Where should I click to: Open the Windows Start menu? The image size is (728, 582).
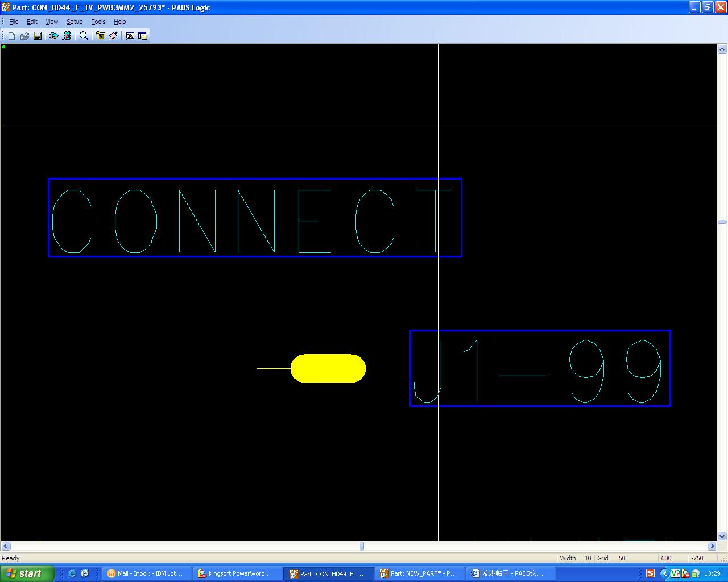click(x=27, y=573)
